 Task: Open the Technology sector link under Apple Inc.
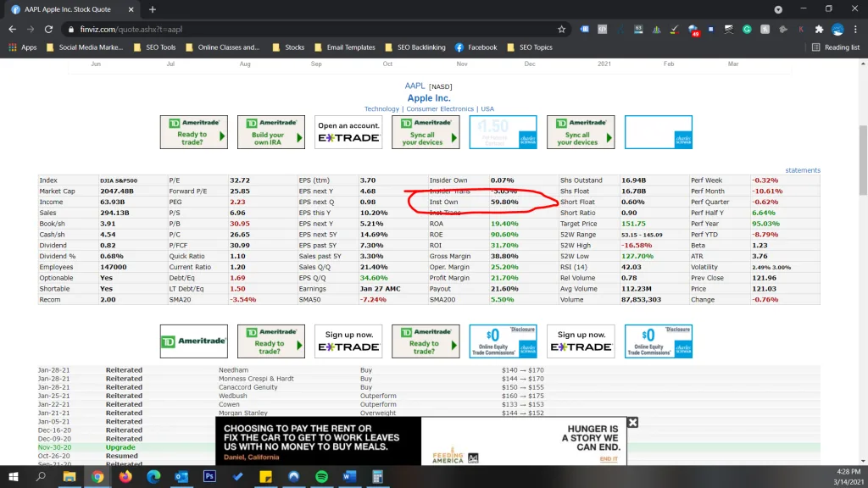coord(381,108)
